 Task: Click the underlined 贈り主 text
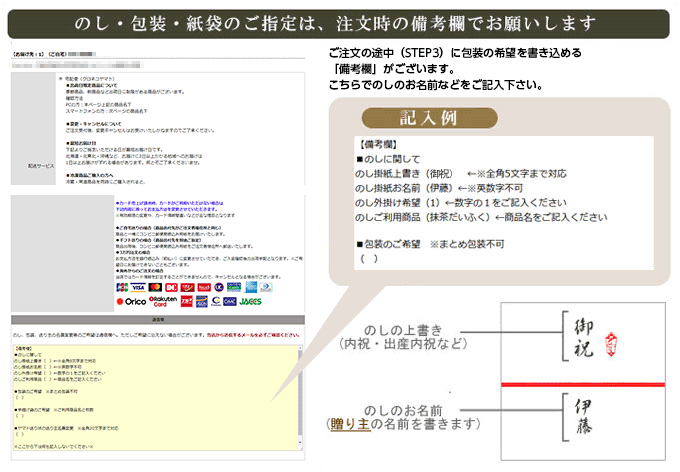(349, 425)
